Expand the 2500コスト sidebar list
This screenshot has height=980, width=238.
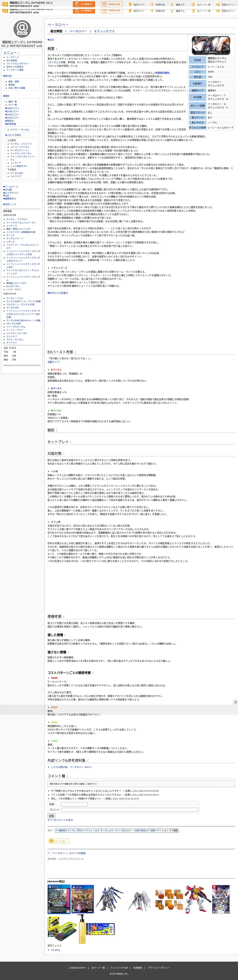point(12,112)
